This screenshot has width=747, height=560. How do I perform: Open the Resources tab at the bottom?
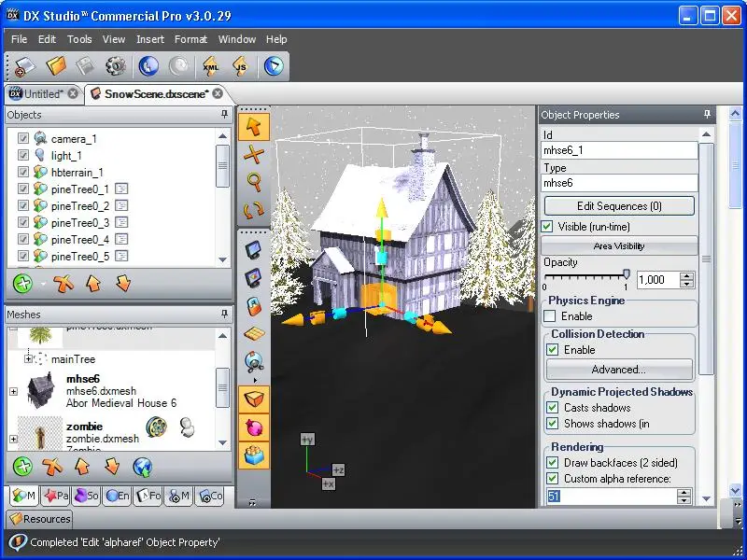coord(40,519)
